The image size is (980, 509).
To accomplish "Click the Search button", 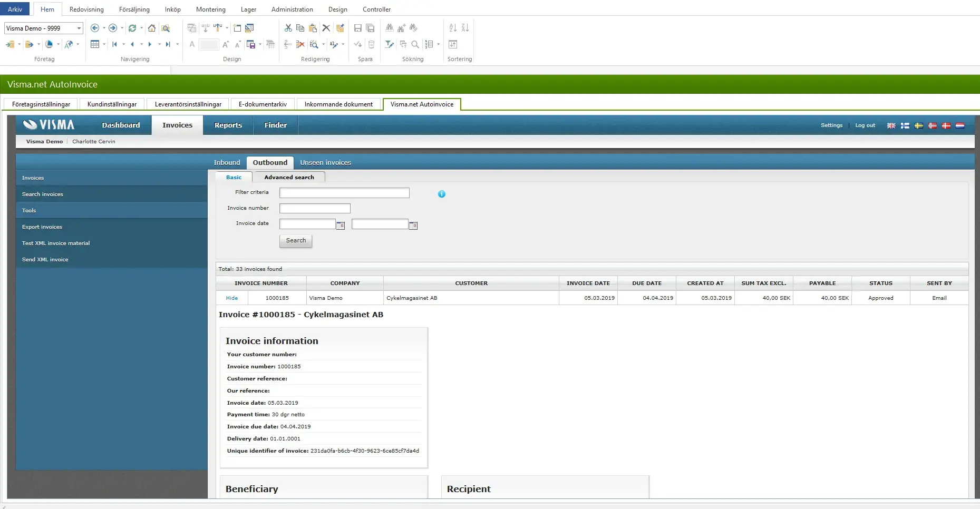I will pyautogui.click(x=295, y=241).
